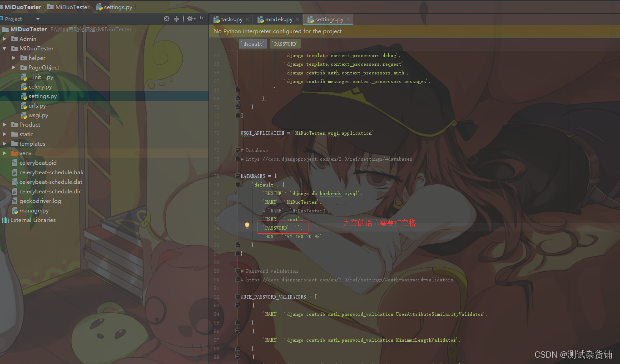The image size is (620, 364).
Task: Fold the 'default' dict at line 79
Action: coord(238,185)
